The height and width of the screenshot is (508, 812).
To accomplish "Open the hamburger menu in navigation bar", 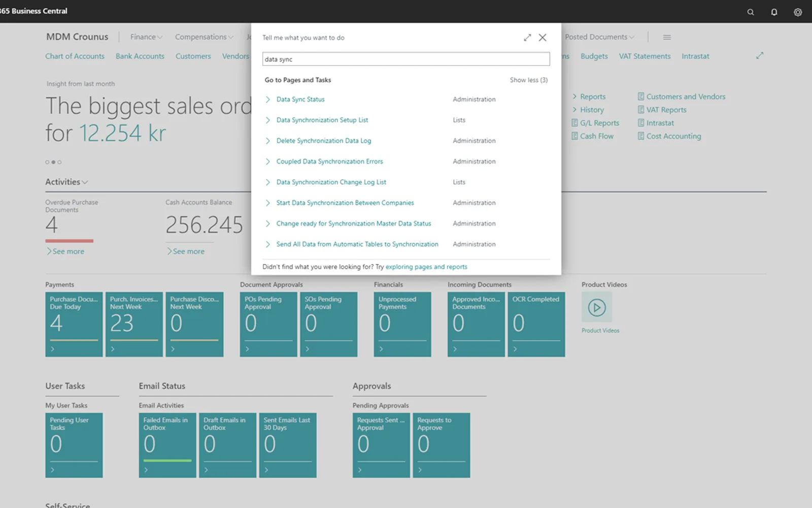I will coord(667,37).
